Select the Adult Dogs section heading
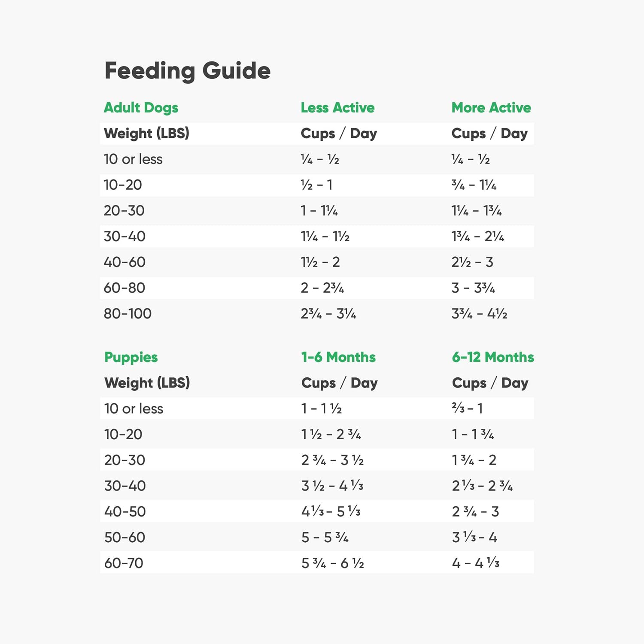Image resolution: width=644 pixels, height=644 pixels. pyautogui.click(x=141, y=107)
